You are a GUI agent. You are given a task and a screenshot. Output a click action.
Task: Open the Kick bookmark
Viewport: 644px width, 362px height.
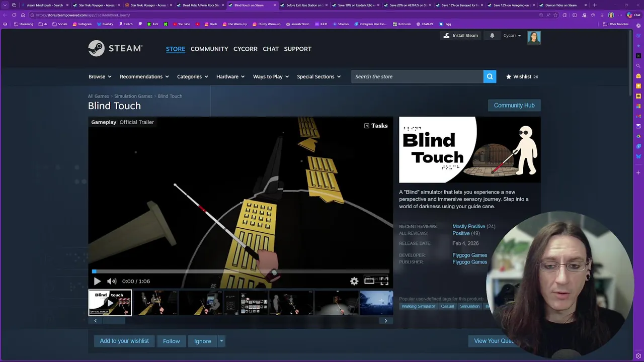pos(152,24)
